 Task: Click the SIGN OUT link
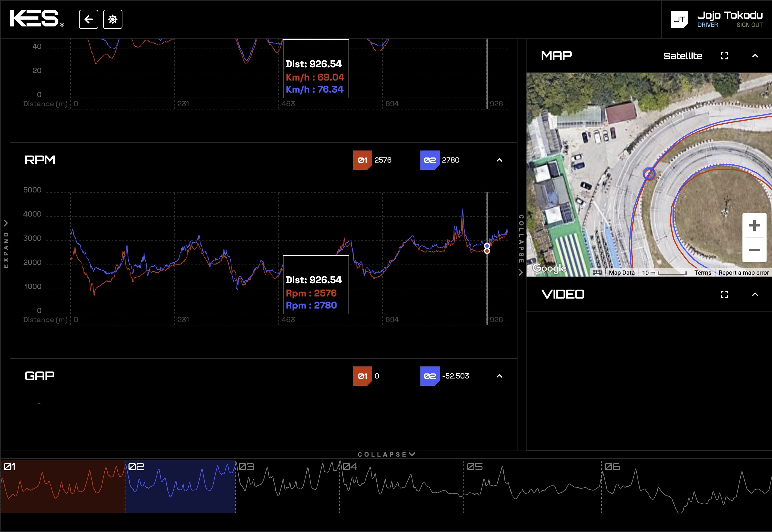(x=749, y=25)
